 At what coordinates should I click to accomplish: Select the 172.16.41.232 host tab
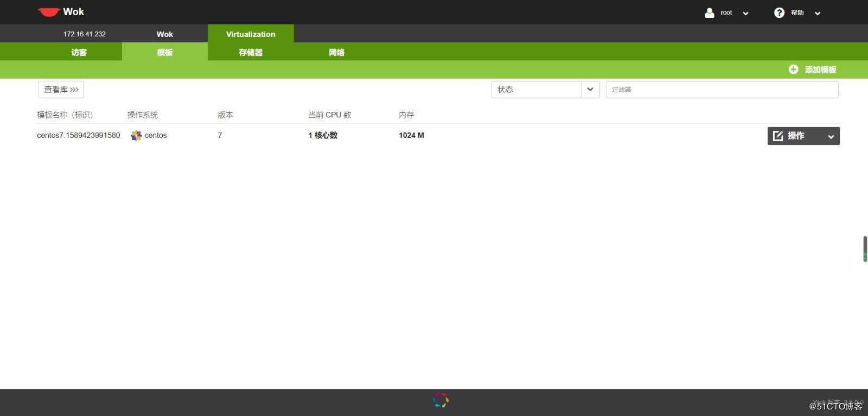click(84, 34)
